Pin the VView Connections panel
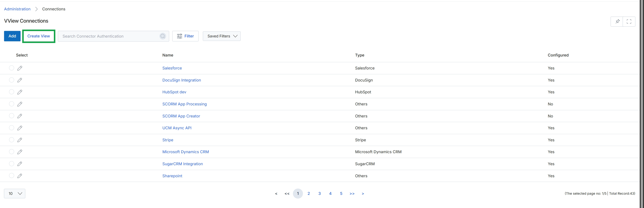 (617, 21)
